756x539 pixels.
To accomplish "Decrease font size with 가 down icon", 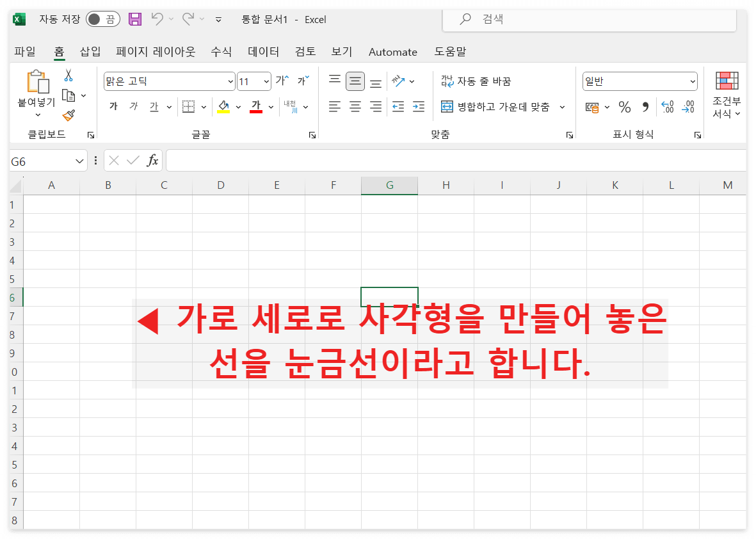I will tap(303, 81).
